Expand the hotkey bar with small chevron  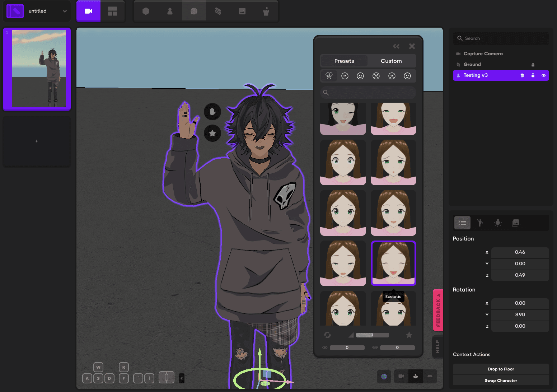tap(181, 378)
